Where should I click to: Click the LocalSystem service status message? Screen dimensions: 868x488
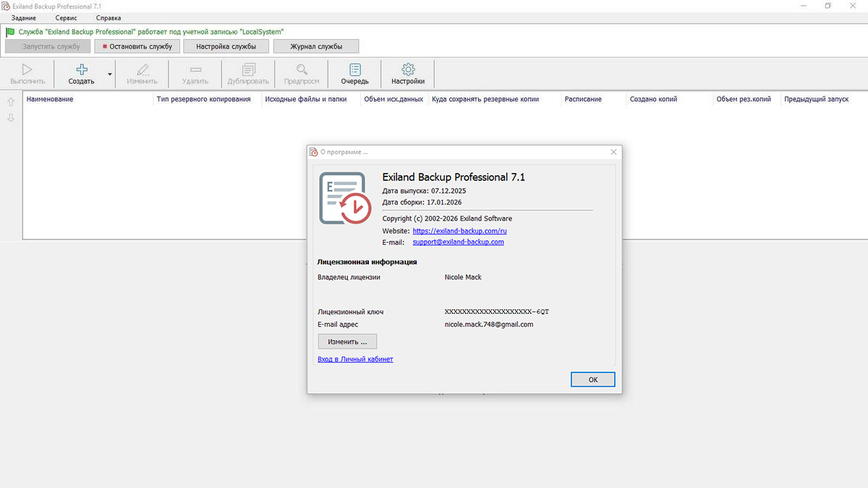click(x=151, y=32)
